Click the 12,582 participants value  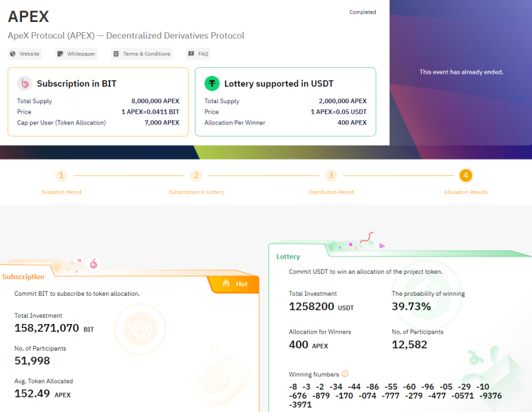409,345
